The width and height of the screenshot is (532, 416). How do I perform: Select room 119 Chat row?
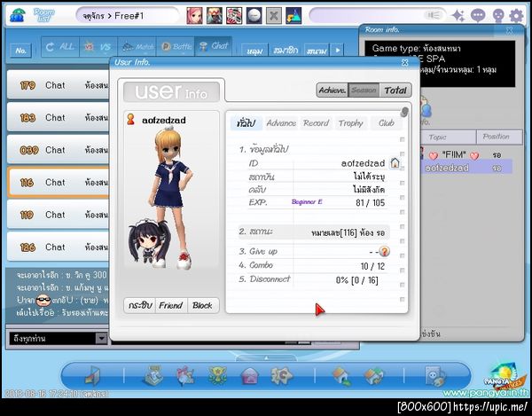click(58, 215)
